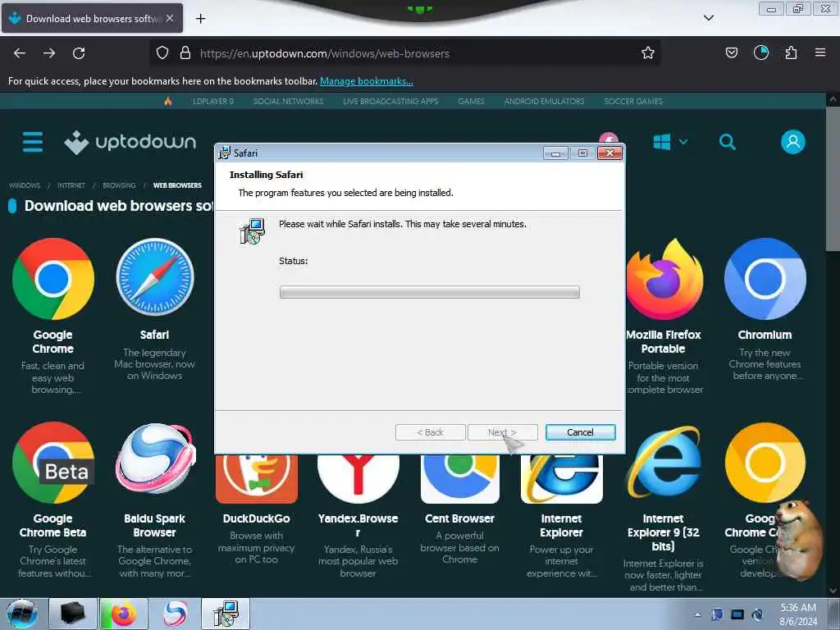Click the Uptodown logo
The image size is (840, 630).
point(130,142)
